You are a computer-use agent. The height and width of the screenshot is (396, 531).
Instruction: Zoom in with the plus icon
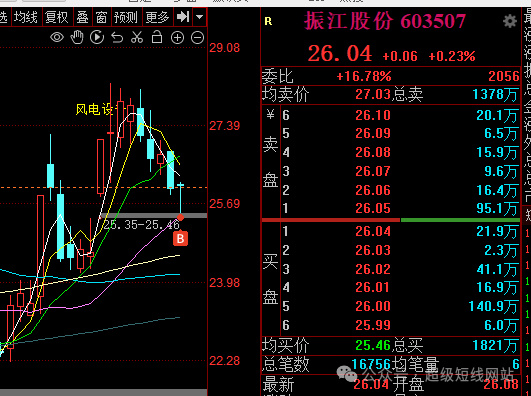pyautogui.click(x=177, y=38)
